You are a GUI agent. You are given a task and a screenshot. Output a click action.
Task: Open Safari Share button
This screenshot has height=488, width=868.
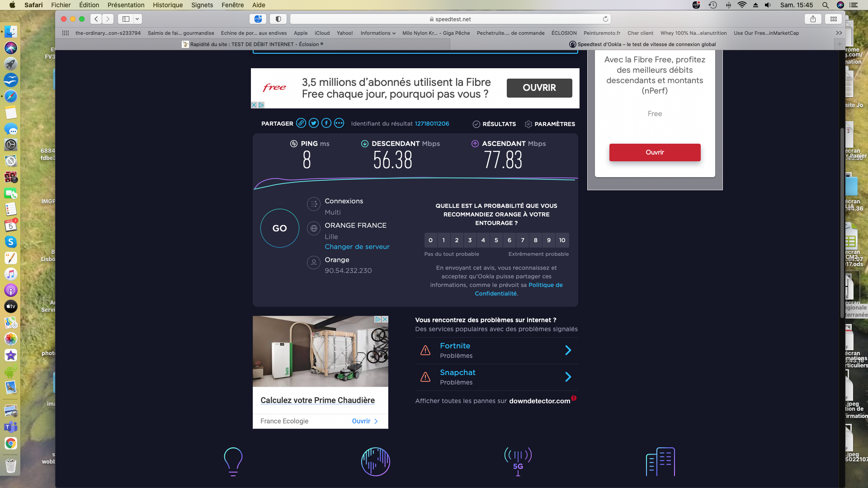(813, 19)
